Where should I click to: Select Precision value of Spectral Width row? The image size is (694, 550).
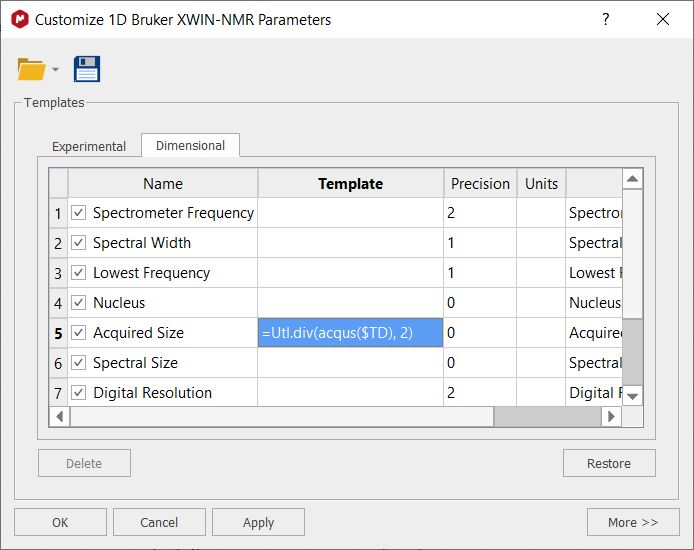coord(480,243)
